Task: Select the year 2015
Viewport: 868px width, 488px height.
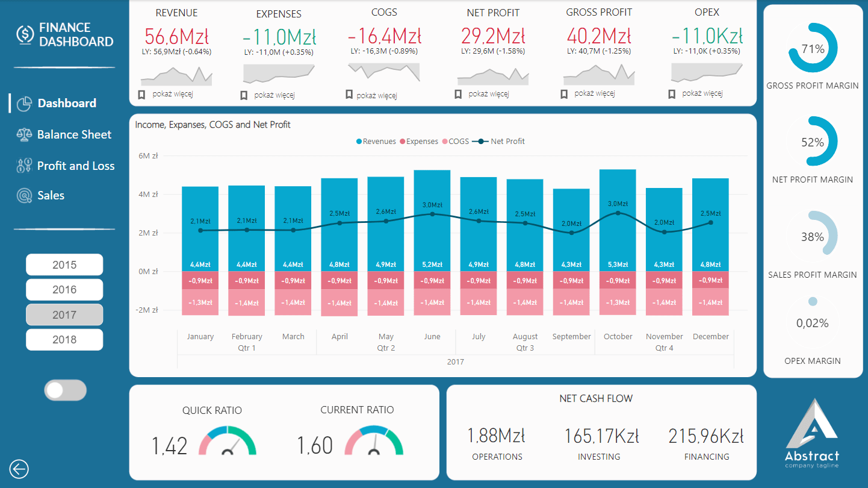Action: coord(64,264)
